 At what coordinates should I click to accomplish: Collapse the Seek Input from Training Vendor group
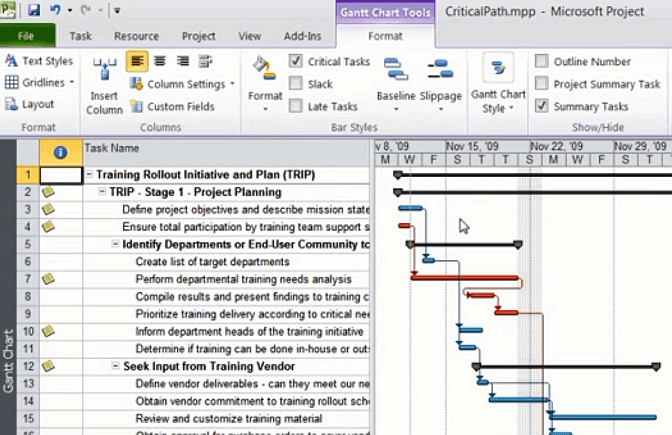(x=116, y=366)
